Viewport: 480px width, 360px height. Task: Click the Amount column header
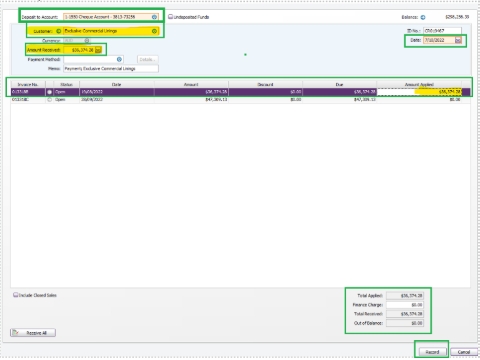pyautogui.click(x=191, y=85)
